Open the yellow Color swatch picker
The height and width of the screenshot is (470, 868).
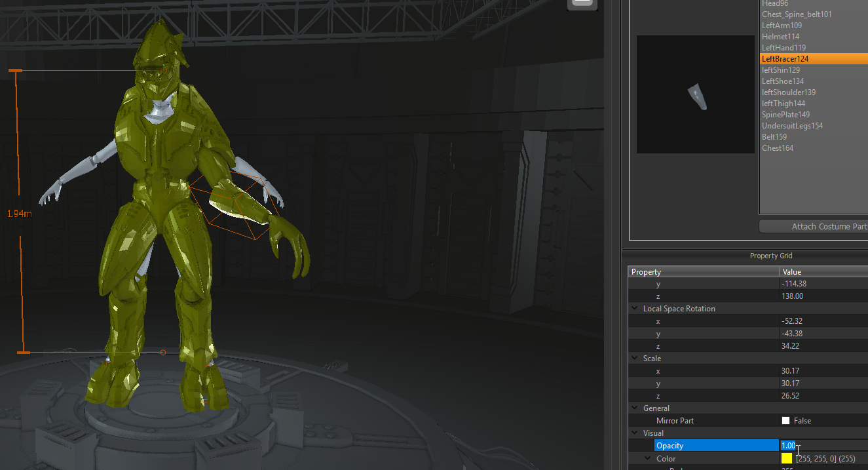[787, 458]
